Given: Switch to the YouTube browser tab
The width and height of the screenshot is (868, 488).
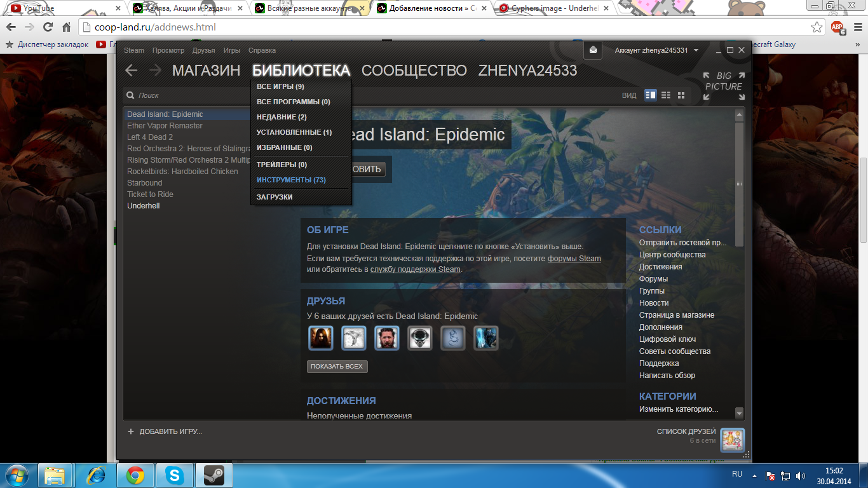Looking at the screenshot, I should (x=64, y=8).
